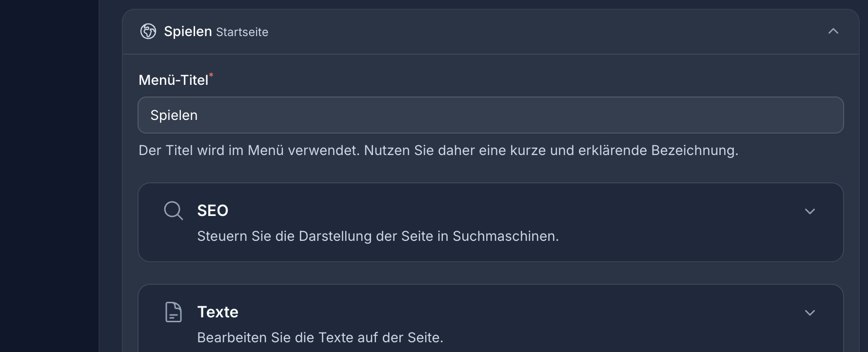868x352 pixels.
Task: Click the upward chevron in the header row
Action: [834, 31]
